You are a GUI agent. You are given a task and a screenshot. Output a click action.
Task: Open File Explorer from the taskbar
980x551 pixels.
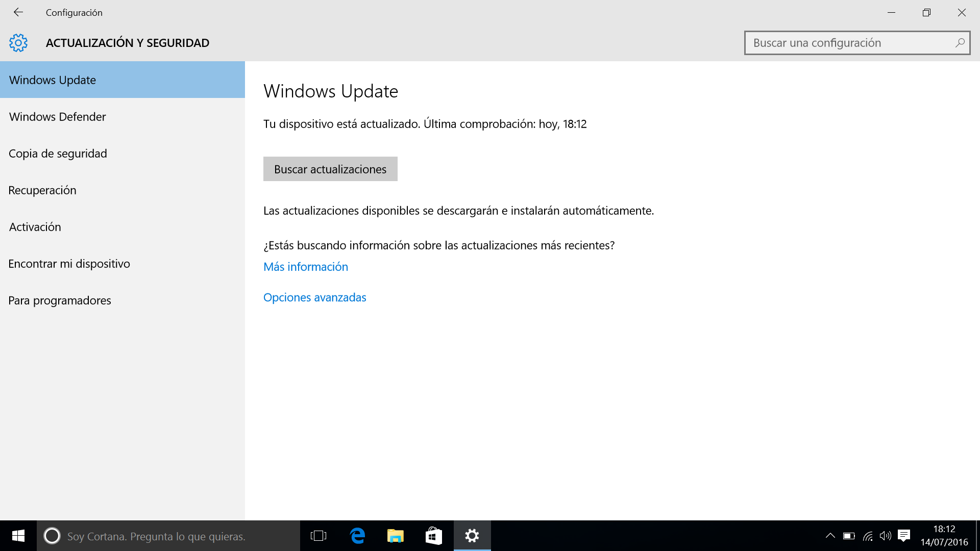click(395, 536)
